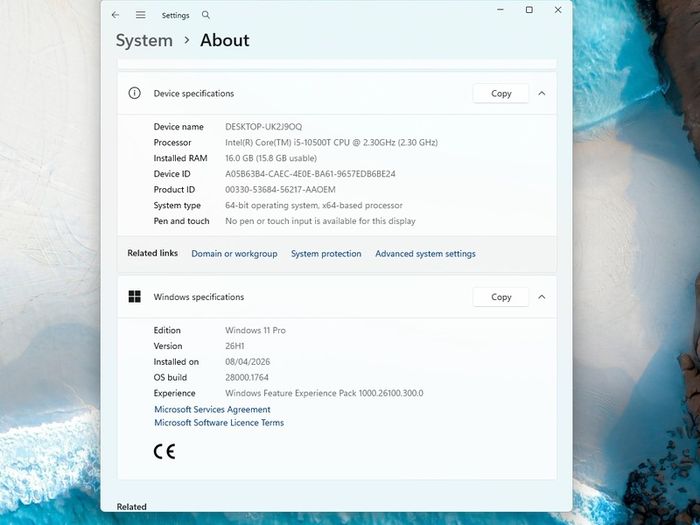Screen dimensions: 700x525
Task: Minimize the Settings window
Action: pos(500,10)
